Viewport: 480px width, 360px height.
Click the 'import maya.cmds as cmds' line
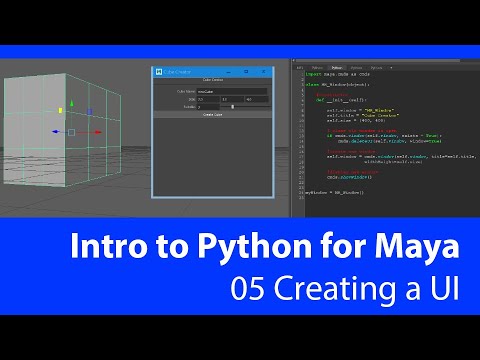(x=338, y=74)
